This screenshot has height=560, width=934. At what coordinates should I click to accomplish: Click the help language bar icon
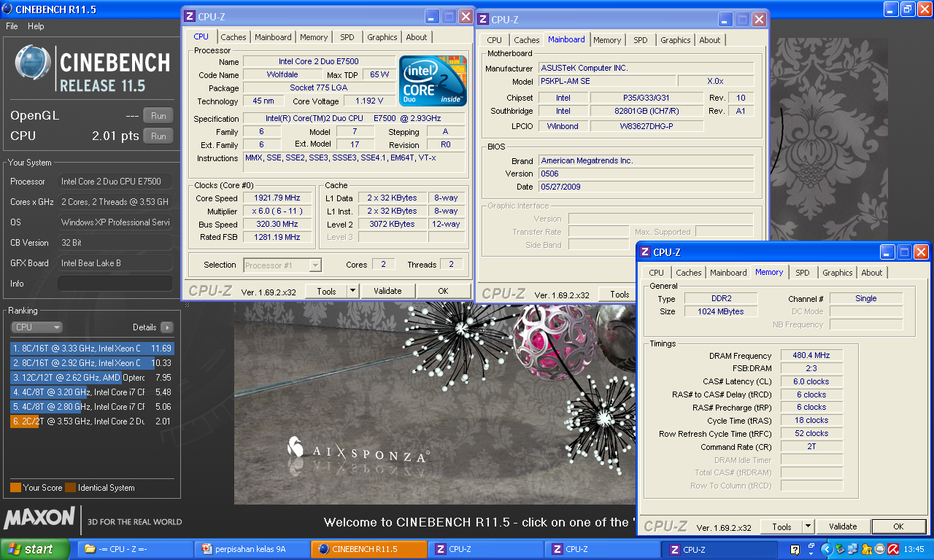(x=797, y=548)
